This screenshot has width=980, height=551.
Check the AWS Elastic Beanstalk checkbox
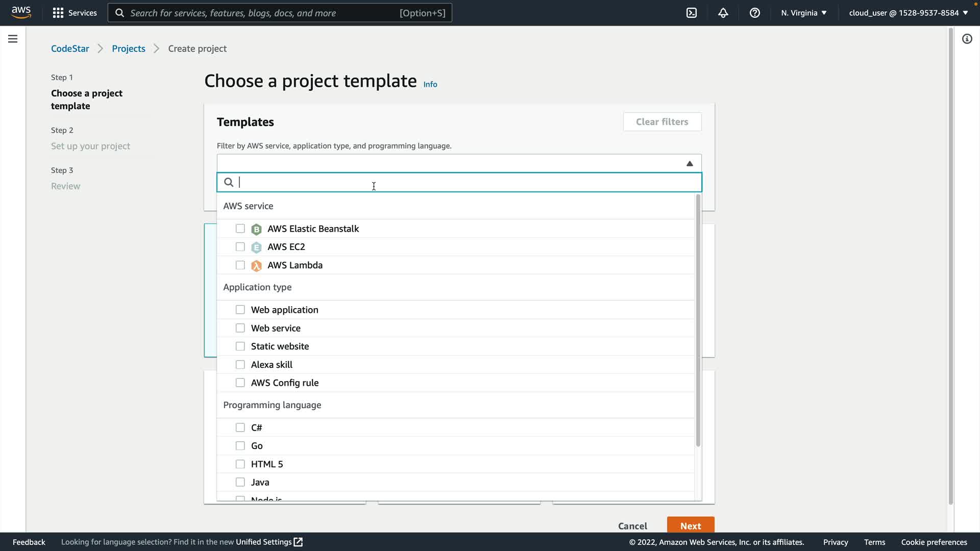tap(240, 229)
